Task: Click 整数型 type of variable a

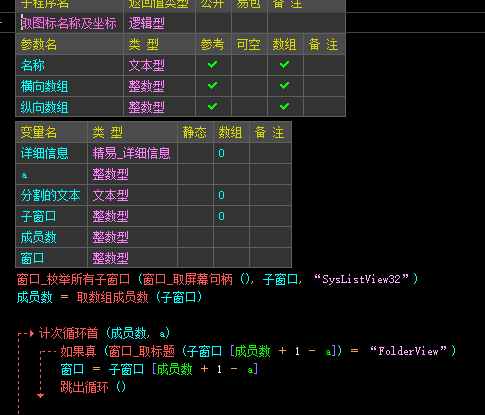Action: pyautogui.click(x=110, y=174)
